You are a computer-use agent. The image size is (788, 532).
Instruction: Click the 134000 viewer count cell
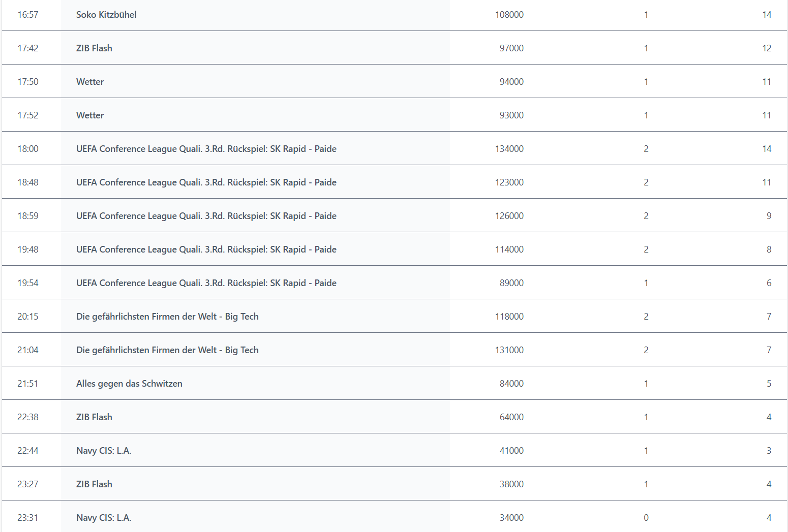tap(509, 149)
